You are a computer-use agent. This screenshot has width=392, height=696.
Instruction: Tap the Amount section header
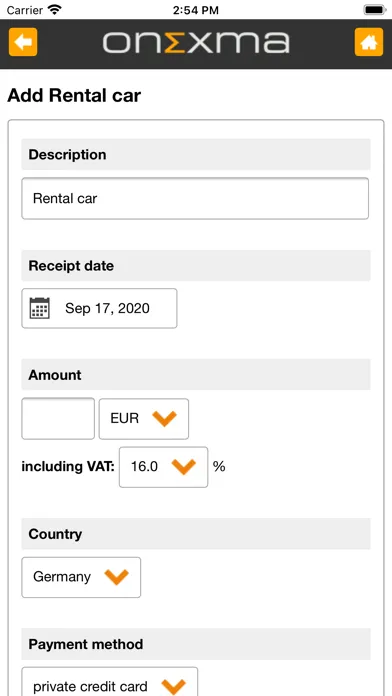pyautogui.click(x=196, y=375)
